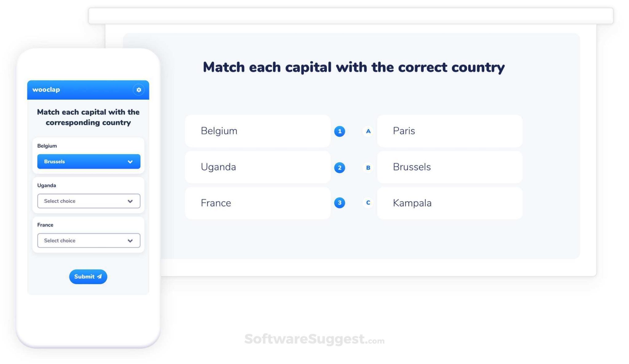Select the Uganda answer card

click(x=257, y=167)
